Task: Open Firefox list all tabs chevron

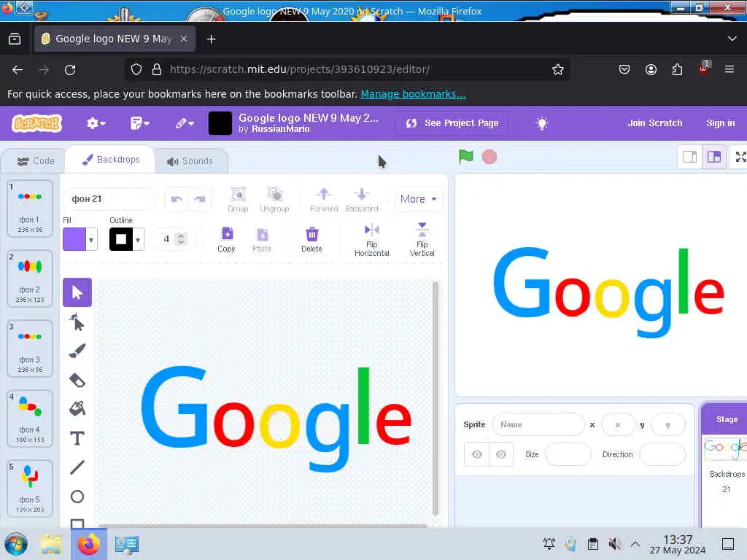Action: [732, 39]
